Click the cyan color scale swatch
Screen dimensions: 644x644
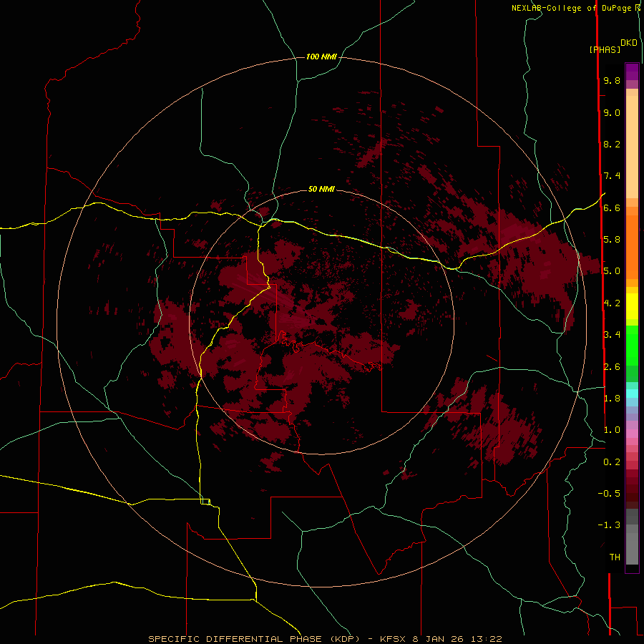632,394
